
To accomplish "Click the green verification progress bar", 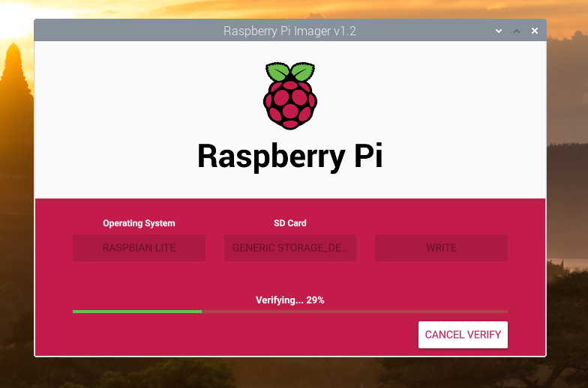I will [x=289, y=312].
